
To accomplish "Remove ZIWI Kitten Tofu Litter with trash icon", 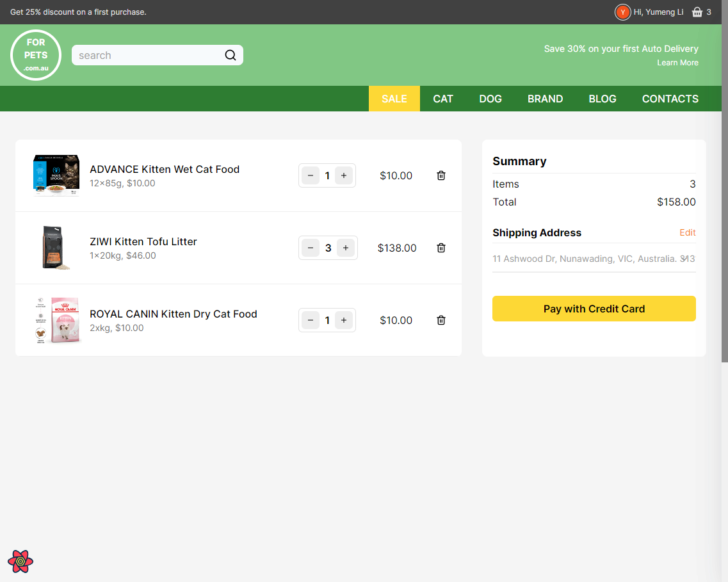I will coord(441,248).
